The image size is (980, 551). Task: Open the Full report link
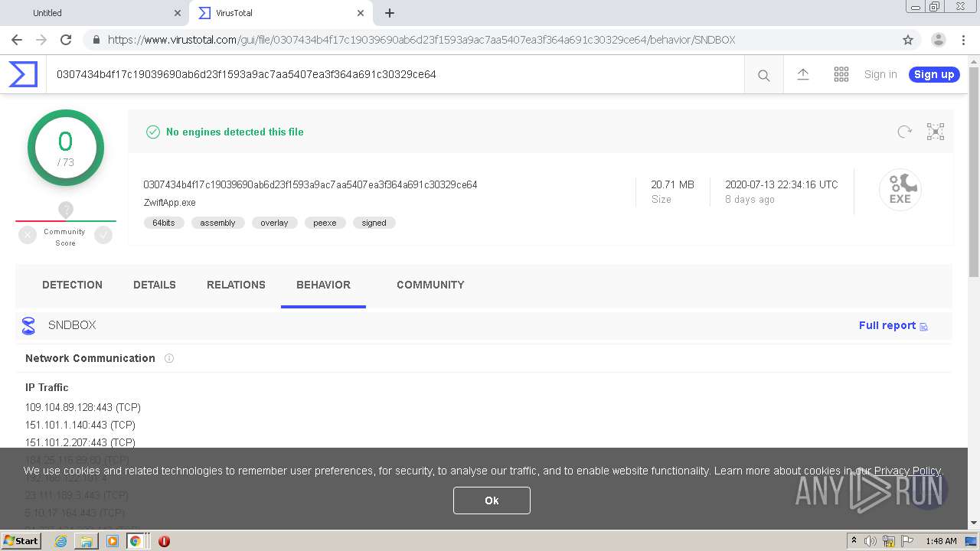(893, 325)
